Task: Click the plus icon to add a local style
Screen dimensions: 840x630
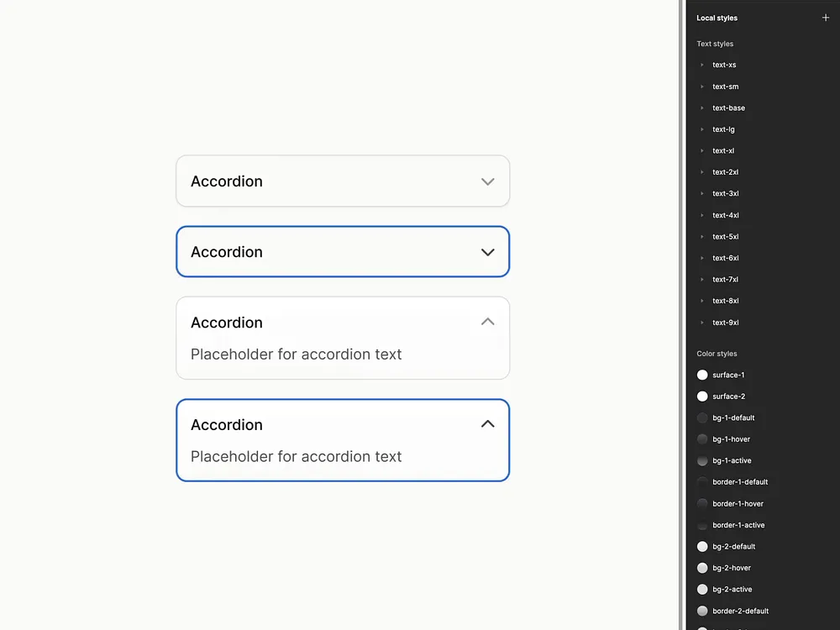Action: point(825,17)
